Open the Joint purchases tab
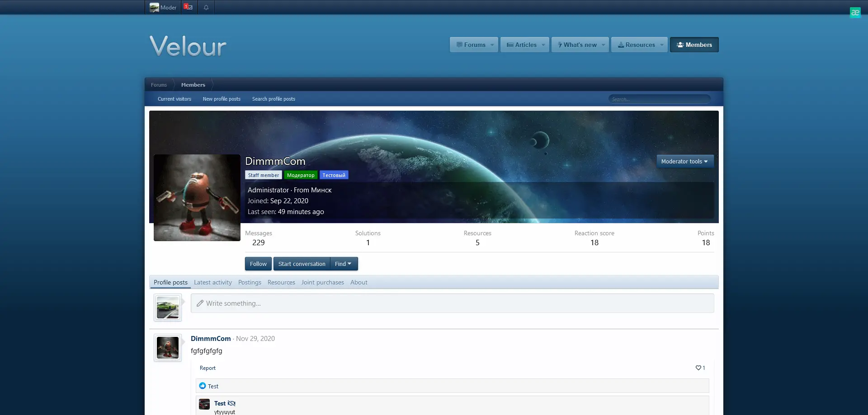 322,282
